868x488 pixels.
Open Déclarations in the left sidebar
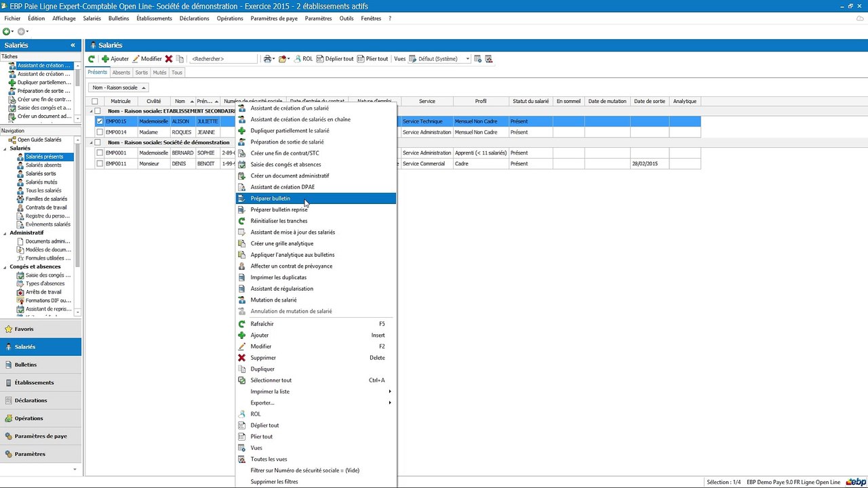[x=41, y=401]
